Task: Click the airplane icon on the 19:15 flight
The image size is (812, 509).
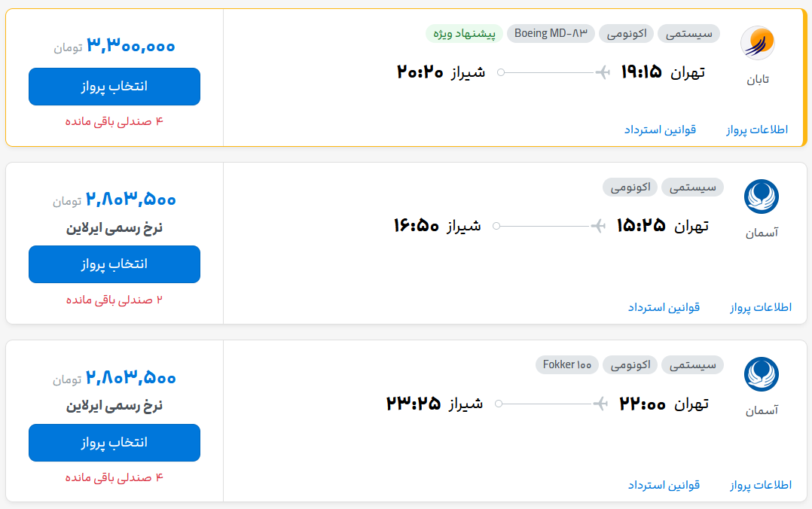Action: click(603, 72)
